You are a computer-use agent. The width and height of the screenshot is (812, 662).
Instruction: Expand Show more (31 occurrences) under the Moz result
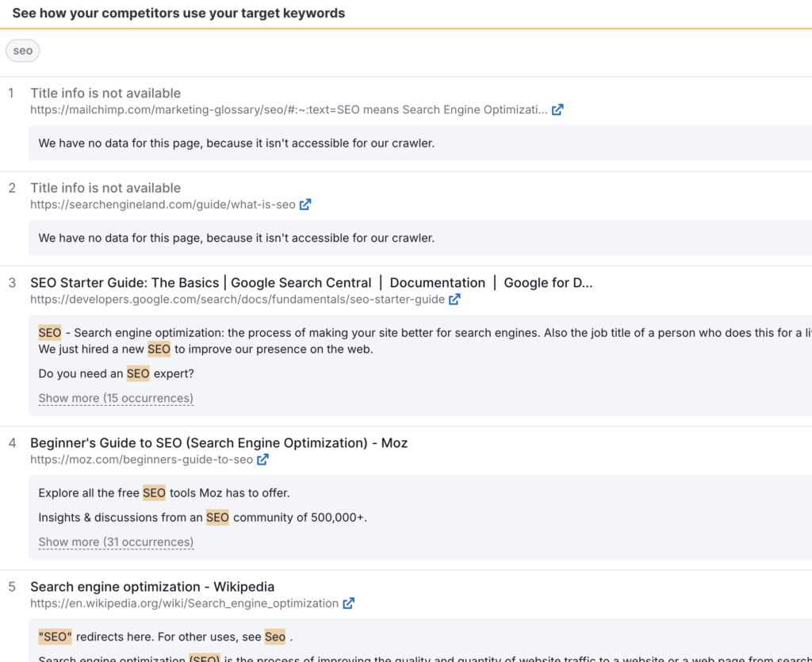115,541
